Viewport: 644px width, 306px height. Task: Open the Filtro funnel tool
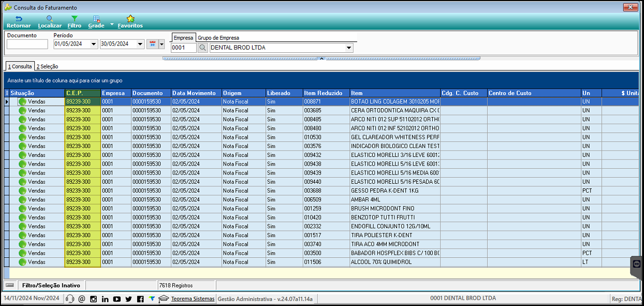(x=75, y=22)
